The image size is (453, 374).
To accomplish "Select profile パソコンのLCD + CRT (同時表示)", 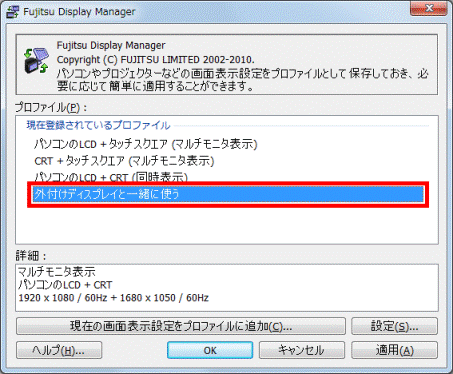I will point(111,177).
